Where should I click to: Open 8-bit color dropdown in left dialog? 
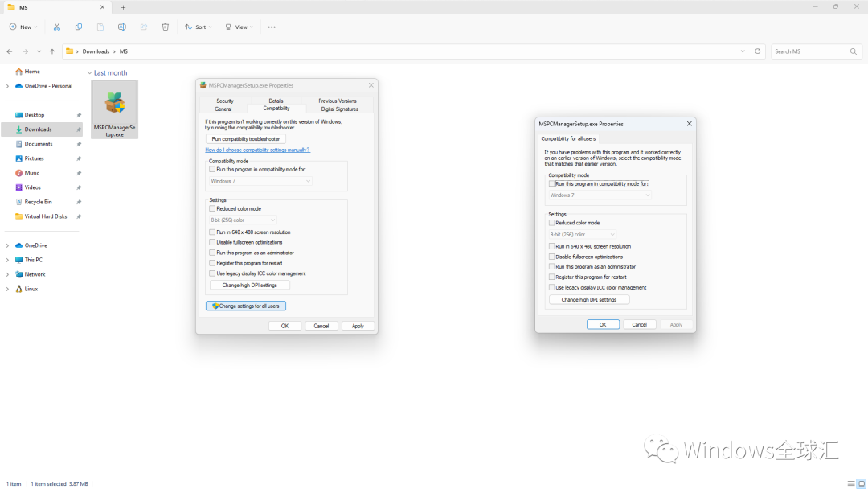243,220
